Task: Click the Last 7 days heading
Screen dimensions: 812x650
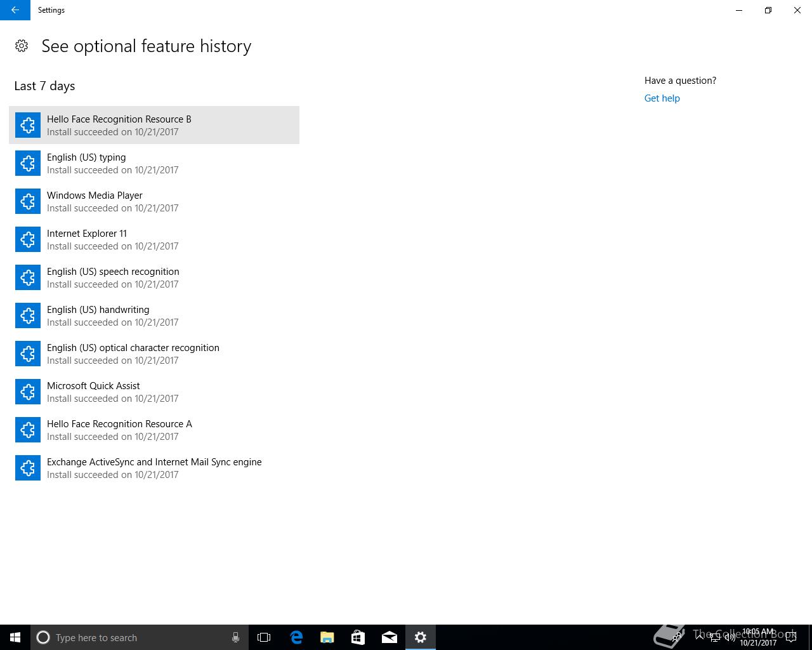Action: tap(44, 86)
